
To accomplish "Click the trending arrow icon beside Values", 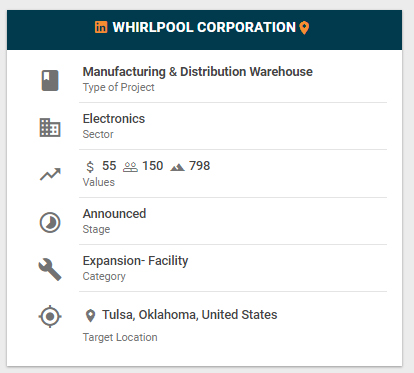I will (50, 174).
